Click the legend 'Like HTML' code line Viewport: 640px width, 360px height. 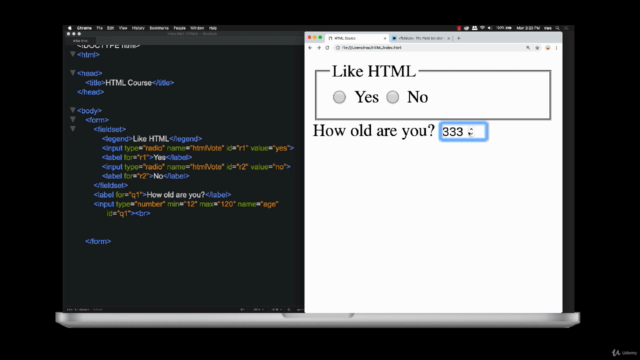152,139
